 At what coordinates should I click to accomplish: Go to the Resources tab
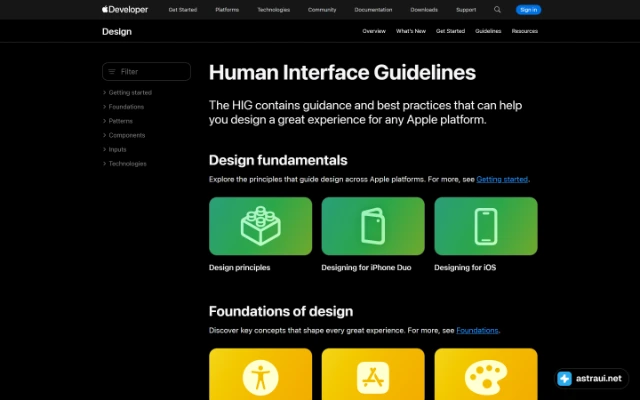pyautogui.click(x=524, y=31)
